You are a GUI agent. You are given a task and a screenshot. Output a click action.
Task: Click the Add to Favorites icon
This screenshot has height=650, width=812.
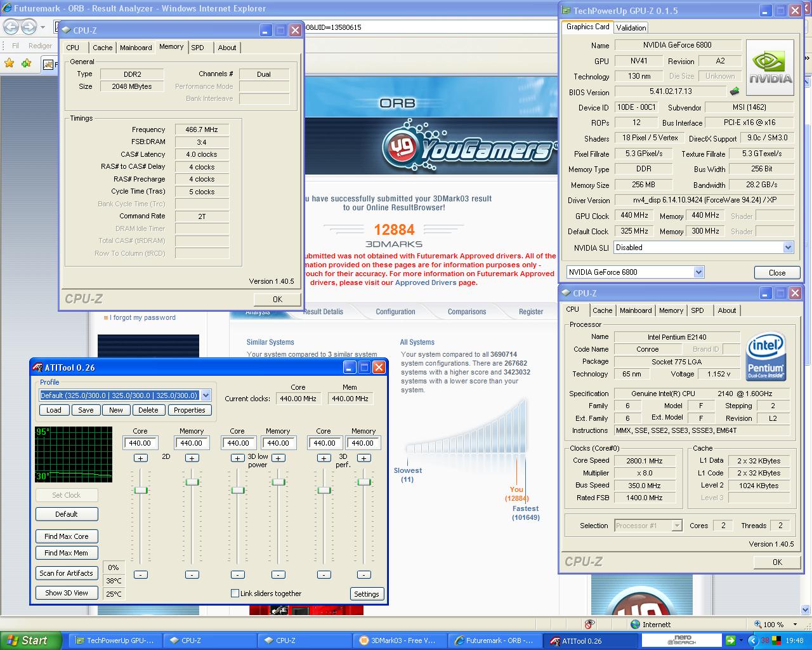coord(26,63)
